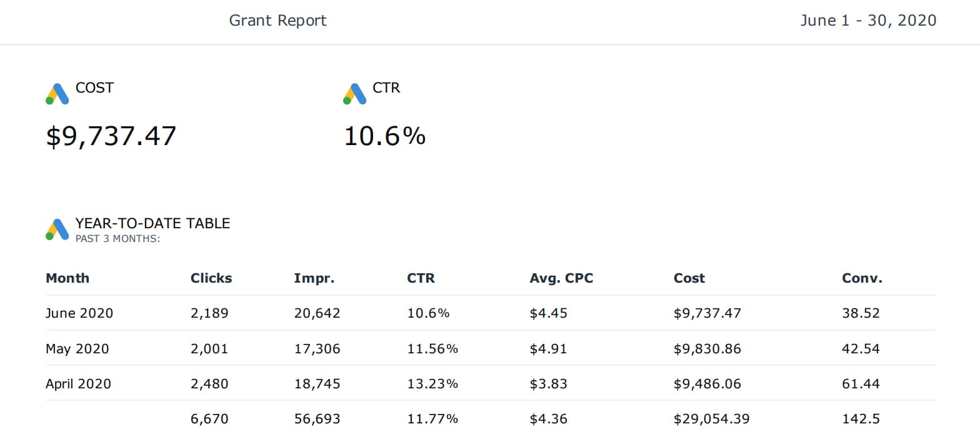Click the total conversions 142.5 cell

pos(861,418)
